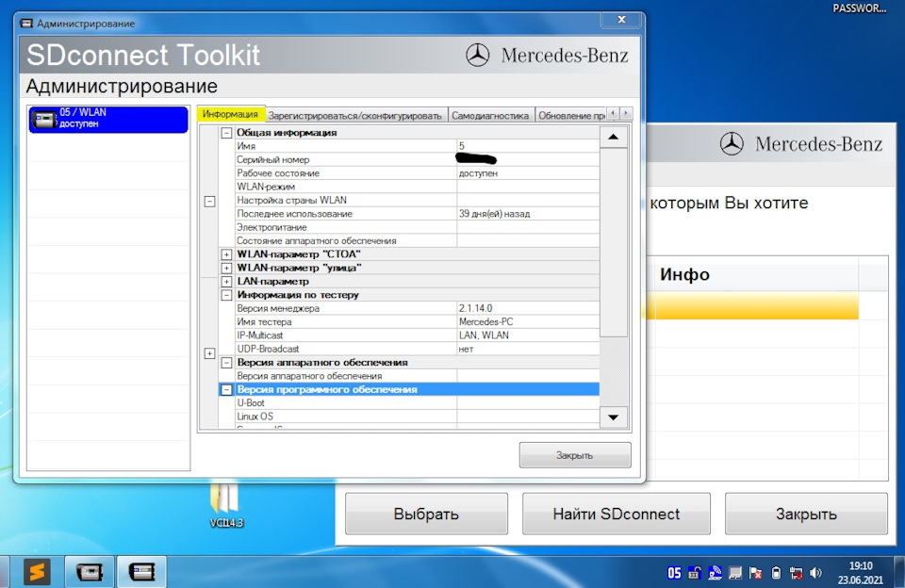The height and width of the screenshot is (588, 905).
Task: Expand WLAN-параметр "улица" section
Action: 227,268
